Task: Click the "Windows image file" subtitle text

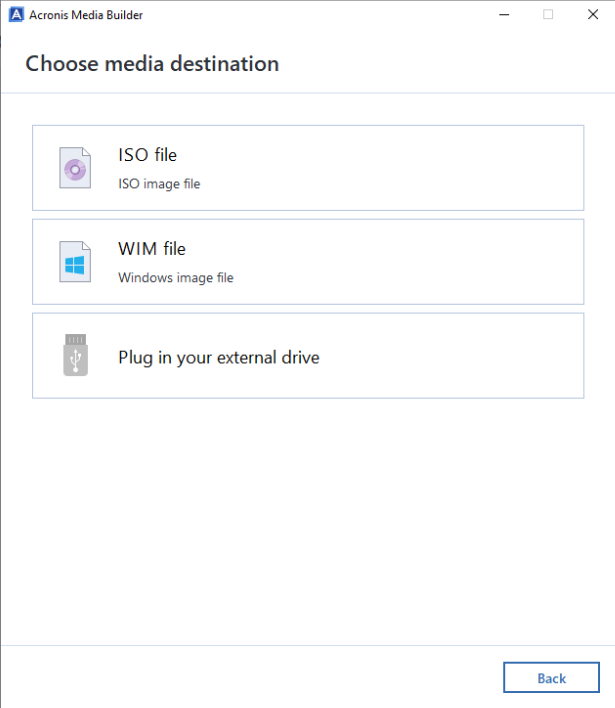Action: point(175,278)
